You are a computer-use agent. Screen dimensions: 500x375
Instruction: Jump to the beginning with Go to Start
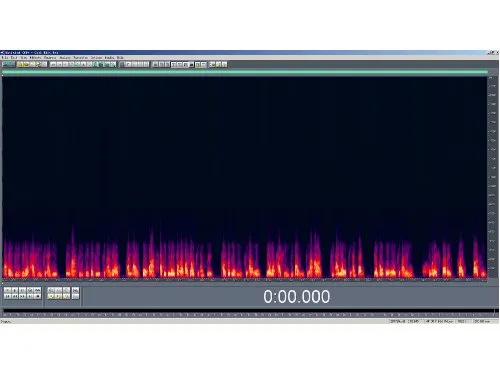point(7,296)
